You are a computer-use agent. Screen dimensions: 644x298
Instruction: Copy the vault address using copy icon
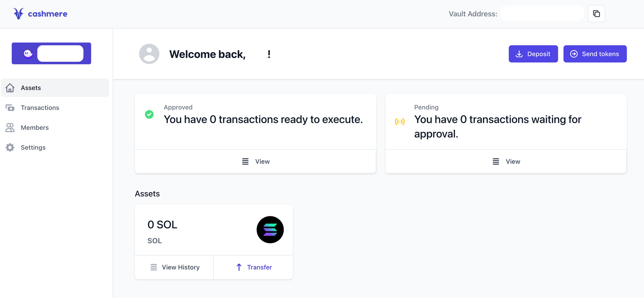[596, 13]
